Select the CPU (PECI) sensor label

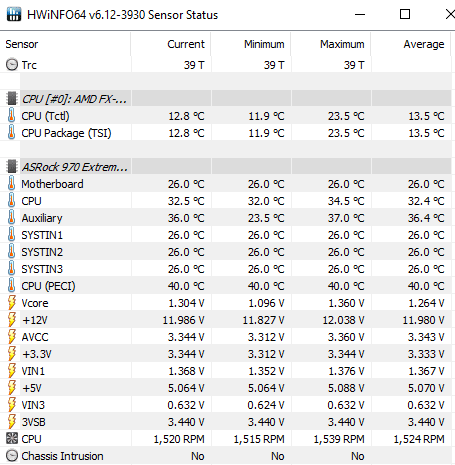48,286
